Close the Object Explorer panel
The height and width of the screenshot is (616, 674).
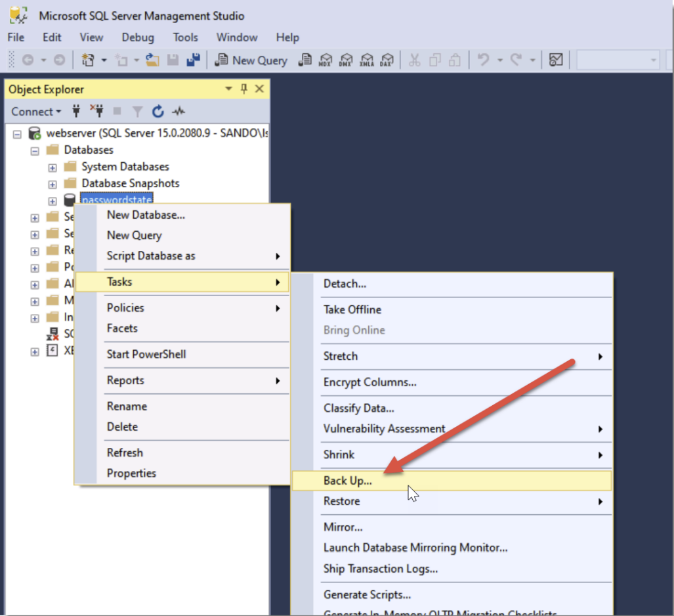tap(259, 89)
